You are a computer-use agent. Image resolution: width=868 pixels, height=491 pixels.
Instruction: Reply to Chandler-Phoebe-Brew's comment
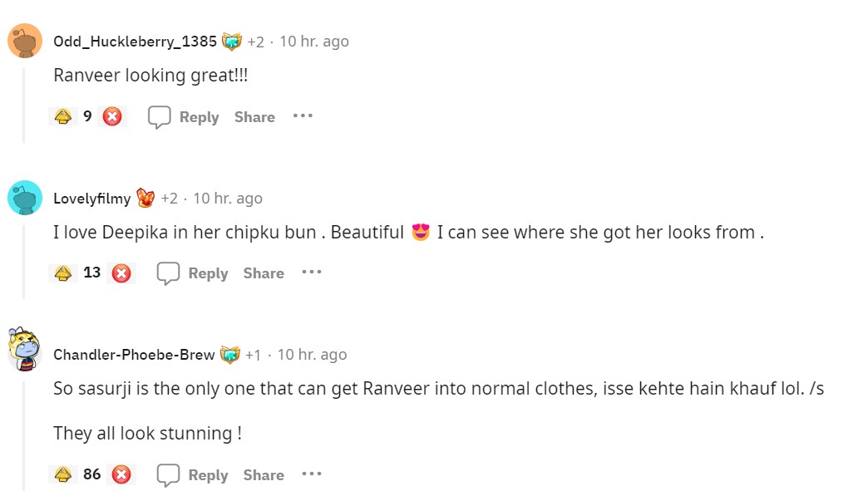[193, 475]
